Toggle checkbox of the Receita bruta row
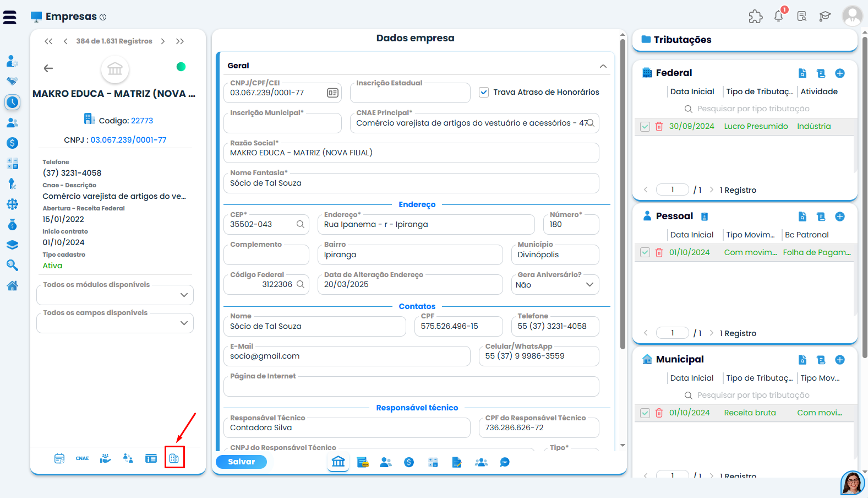 click(x=645, y=413)
